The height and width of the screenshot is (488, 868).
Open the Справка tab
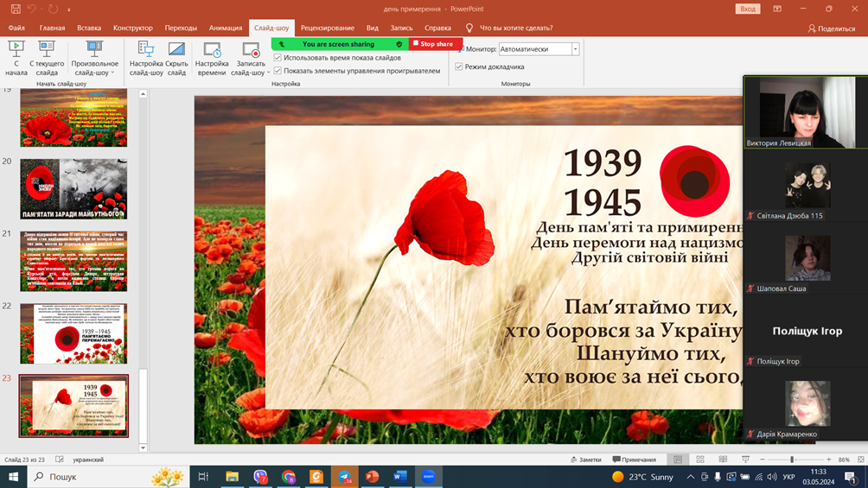pyautogui.click(x=437, y=28)
